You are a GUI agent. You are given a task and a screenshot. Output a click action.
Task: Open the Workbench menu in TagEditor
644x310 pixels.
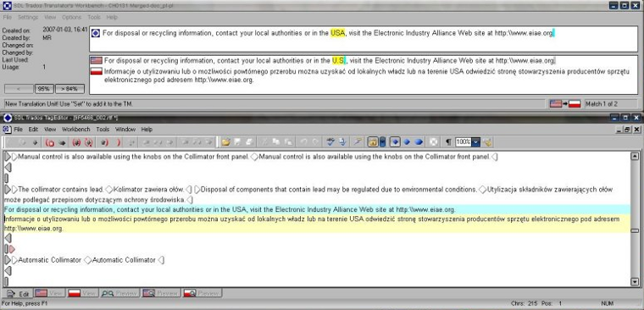(76, 130)
